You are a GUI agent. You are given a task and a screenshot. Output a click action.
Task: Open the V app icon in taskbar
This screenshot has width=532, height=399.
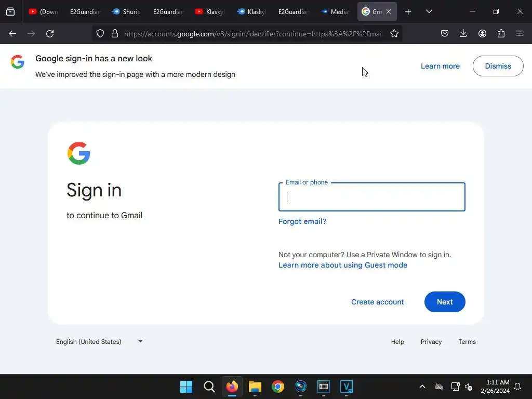(x=347, y=387)
